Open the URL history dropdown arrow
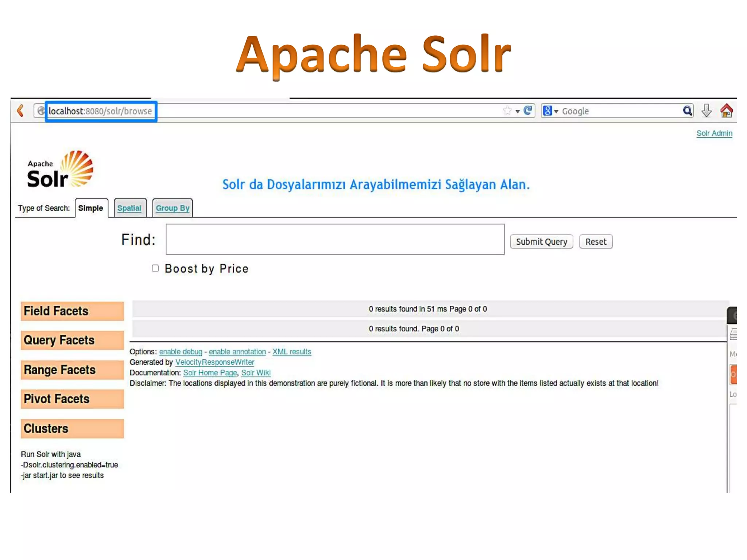Screen dimensions: 747x560 click(x=518, y=111)
